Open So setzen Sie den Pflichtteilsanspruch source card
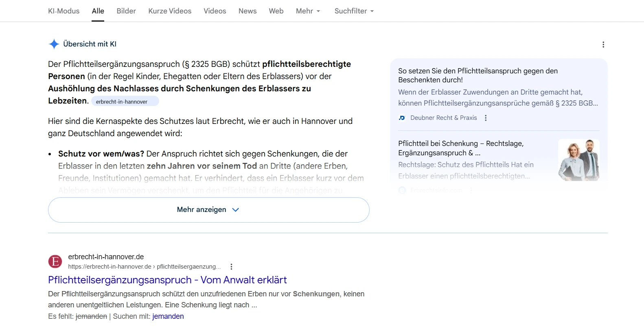Image resolution: width=644 pixels, height=331 pixels. (x=478, y=75)
